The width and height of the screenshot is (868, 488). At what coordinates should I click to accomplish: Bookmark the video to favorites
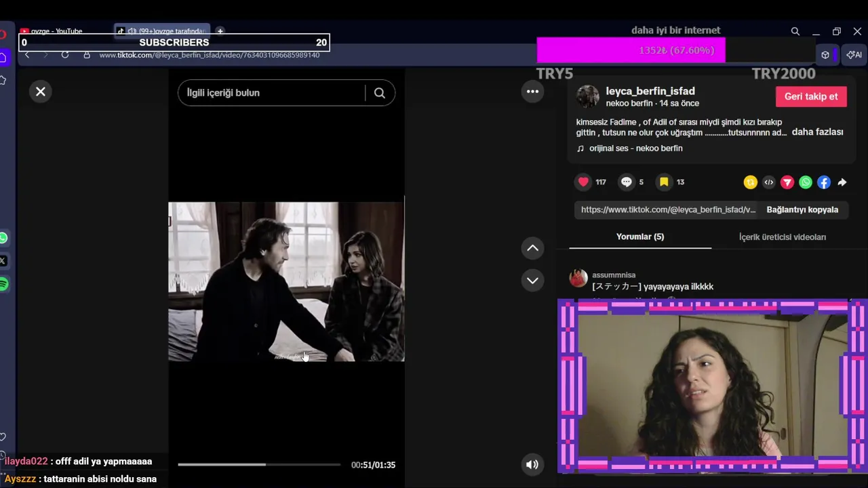click(x=664, y=182)
